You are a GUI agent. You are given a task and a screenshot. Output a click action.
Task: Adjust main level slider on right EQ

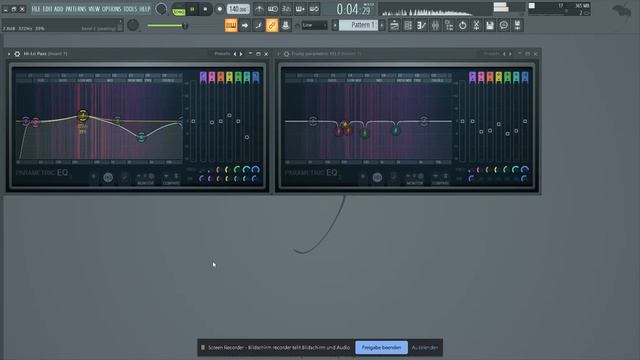pos(462,121)
